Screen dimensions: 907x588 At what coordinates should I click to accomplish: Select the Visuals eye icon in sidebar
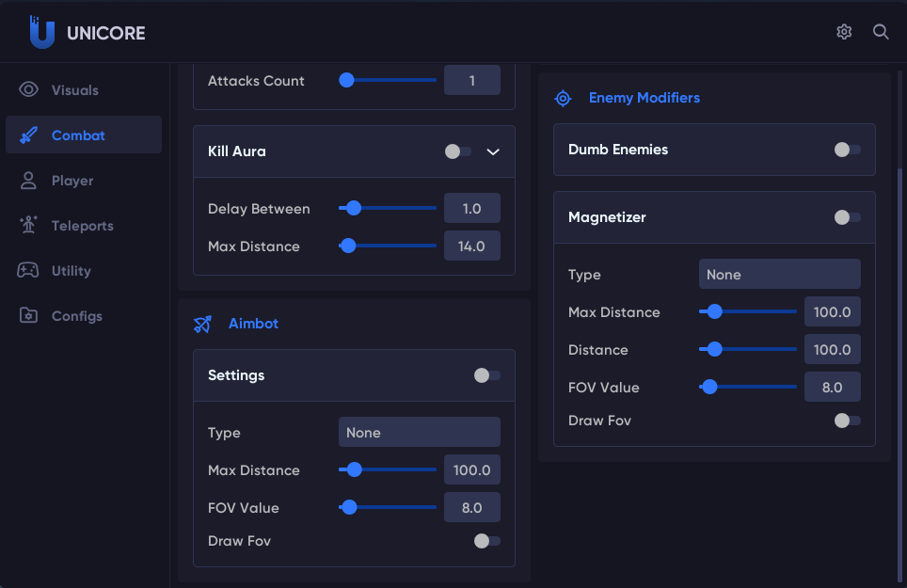(28, 90)
